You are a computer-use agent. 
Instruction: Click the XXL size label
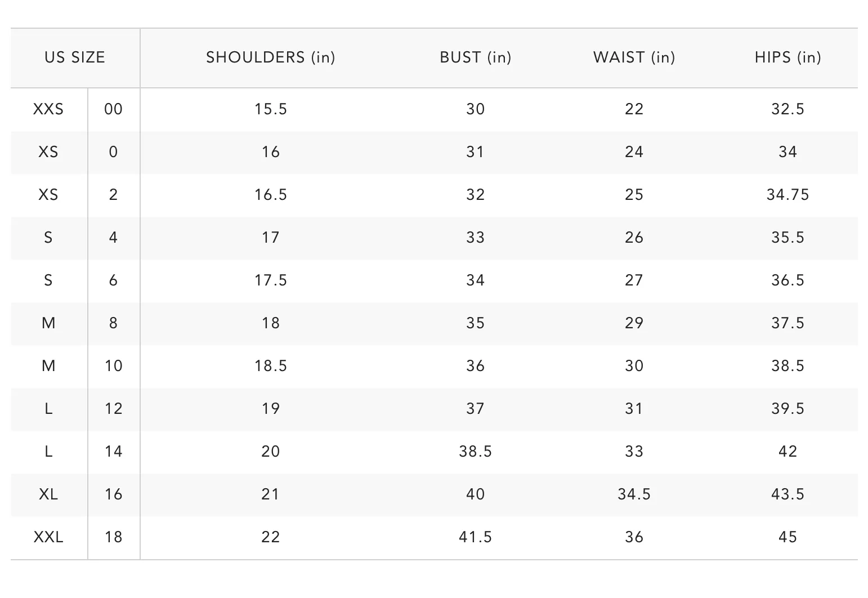(x=48, y=537)
